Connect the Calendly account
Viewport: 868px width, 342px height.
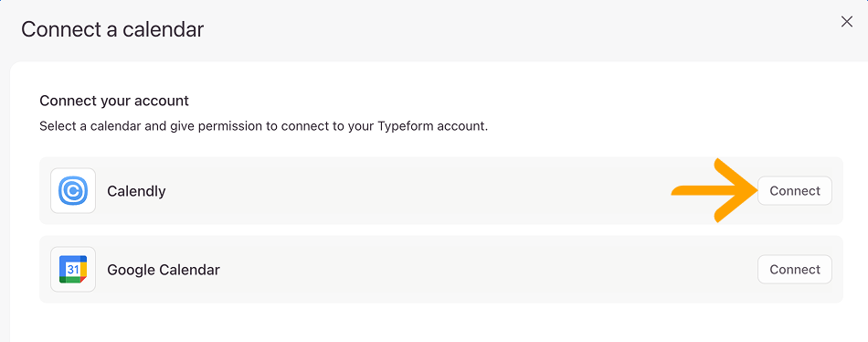(x=794, y=191)
